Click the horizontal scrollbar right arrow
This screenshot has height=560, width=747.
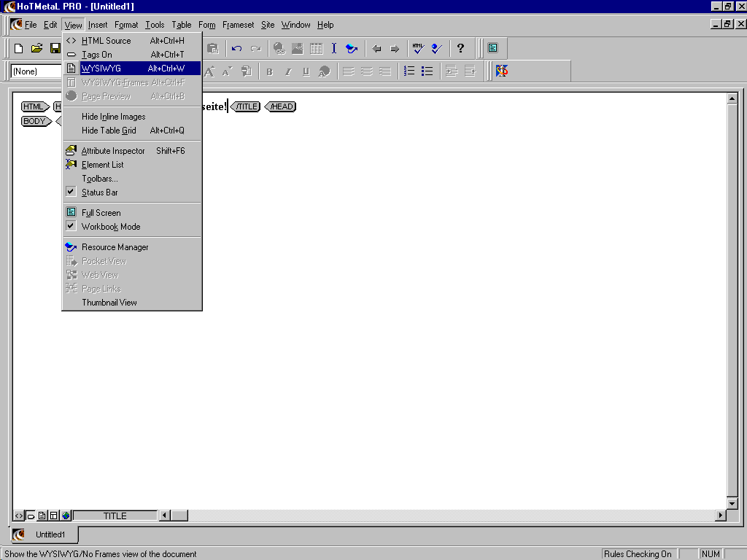(x=720, y=515)
